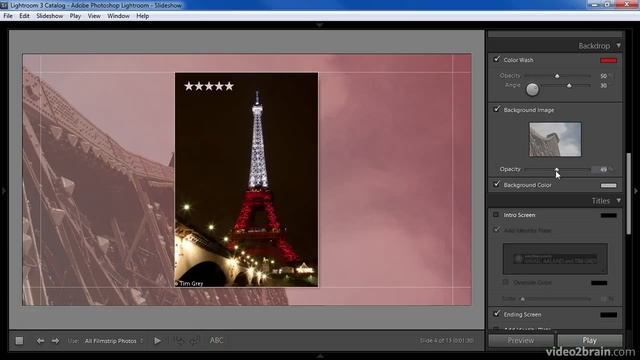Click 'Slide 4 of 13' status text
The height and width of the screenshot is (360, 640).
(447, 340)
